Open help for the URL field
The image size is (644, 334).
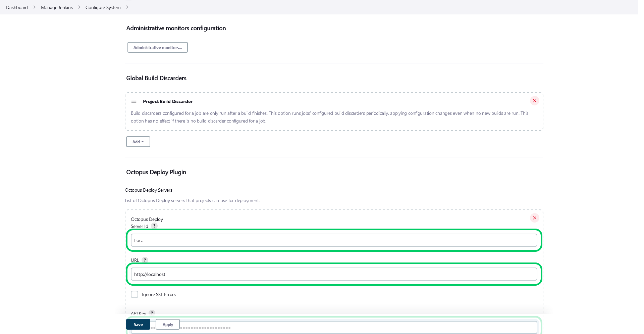[145, 260]
